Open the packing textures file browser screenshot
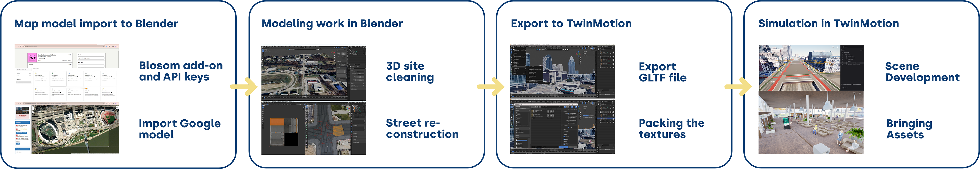The width and height of the screenshot is (980, 169). pos(562,127)
